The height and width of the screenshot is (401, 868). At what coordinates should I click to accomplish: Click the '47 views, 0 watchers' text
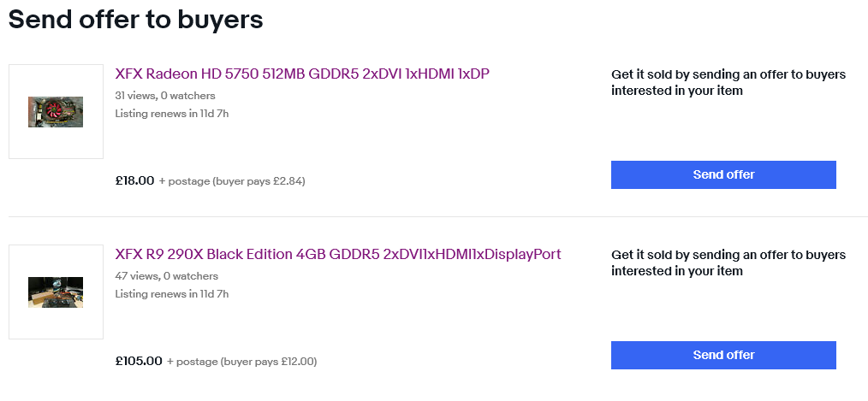(x=167, y=276)
